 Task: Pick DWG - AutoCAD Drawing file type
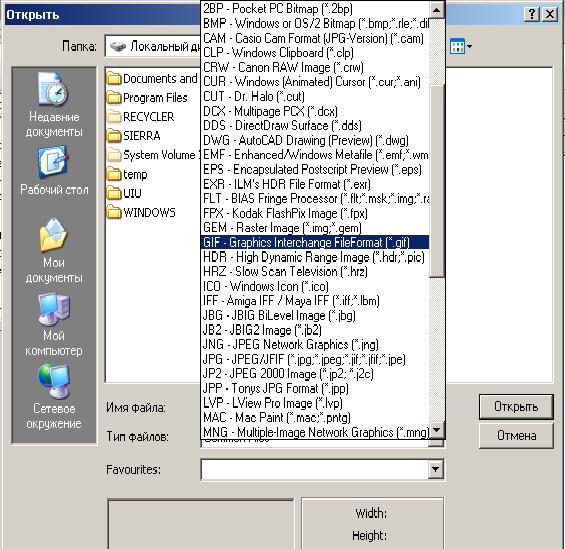[x=315, y=140]
